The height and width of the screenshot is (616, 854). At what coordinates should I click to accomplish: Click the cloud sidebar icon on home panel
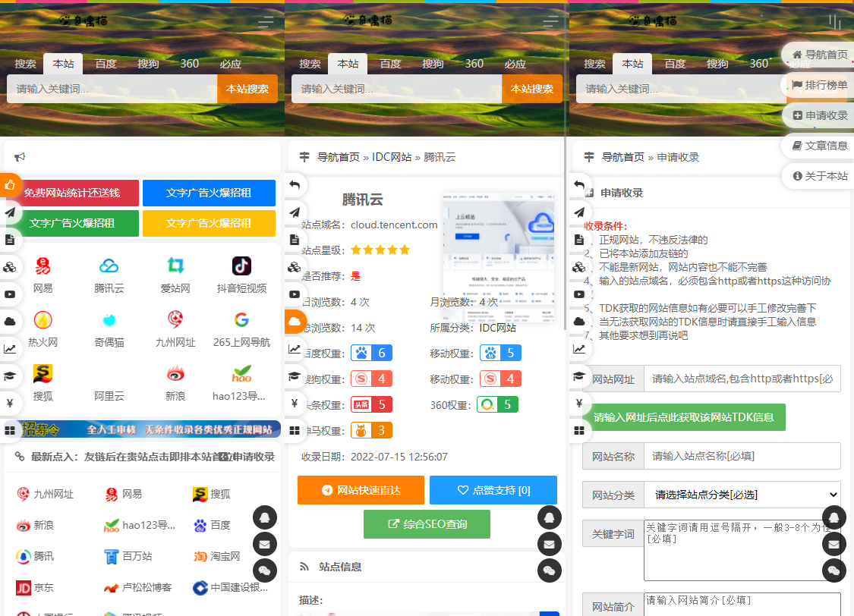[10, 322]
